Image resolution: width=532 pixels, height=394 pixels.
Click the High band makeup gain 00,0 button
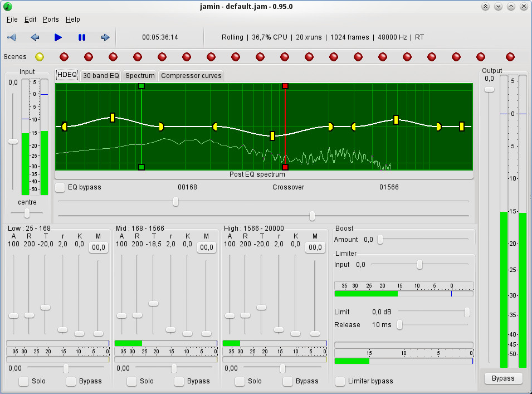(x=315, y=247)
